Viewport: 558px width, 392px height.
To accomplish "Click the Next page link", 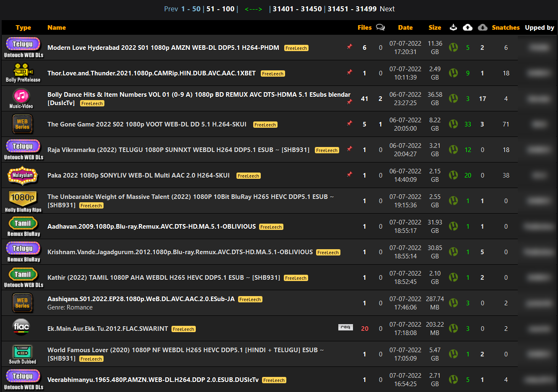I will [387, 9].
